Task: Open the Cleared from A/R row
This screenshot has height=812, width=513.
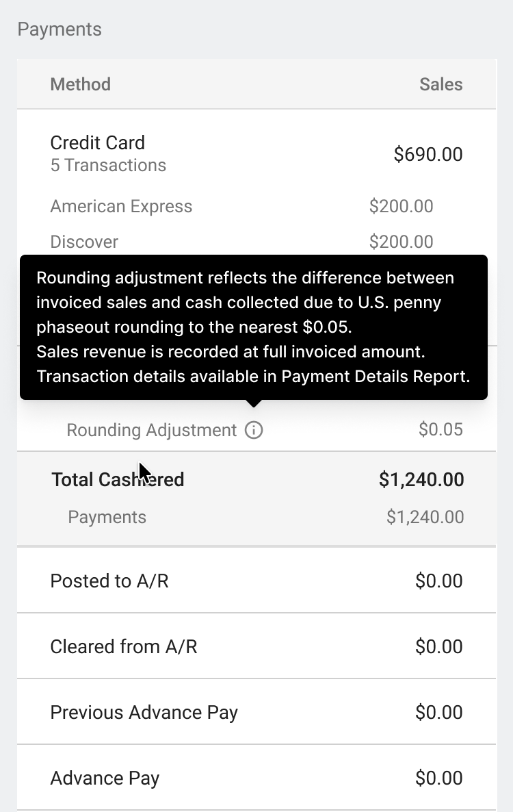Action: tap(256, 646)
